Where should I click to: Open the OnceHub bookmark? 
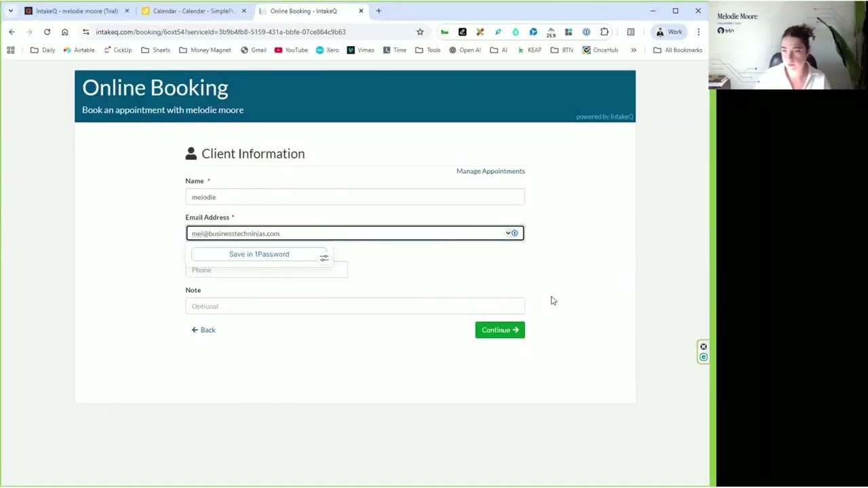click(x=600, y=50)
